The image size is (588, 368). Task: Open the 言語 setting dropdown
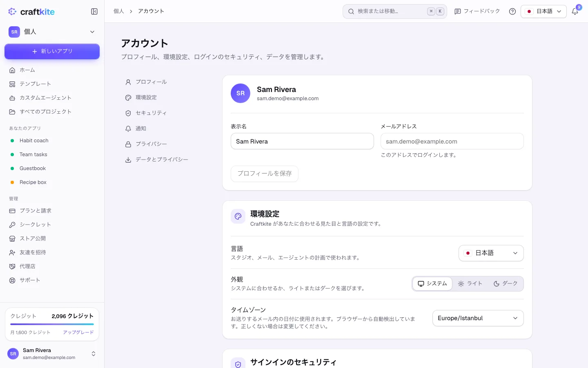click(491, 253)
